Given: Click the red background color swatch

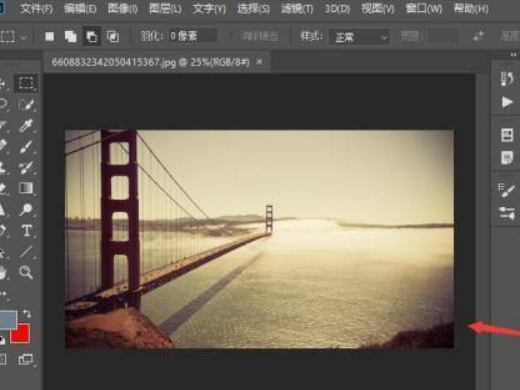Looking at the screenshot, I should [20, 333].
